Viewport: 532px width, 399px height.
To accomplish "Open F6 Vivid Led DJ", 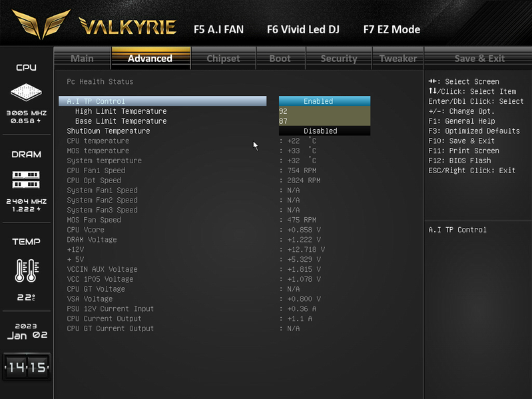I will [x=303, y=29].
